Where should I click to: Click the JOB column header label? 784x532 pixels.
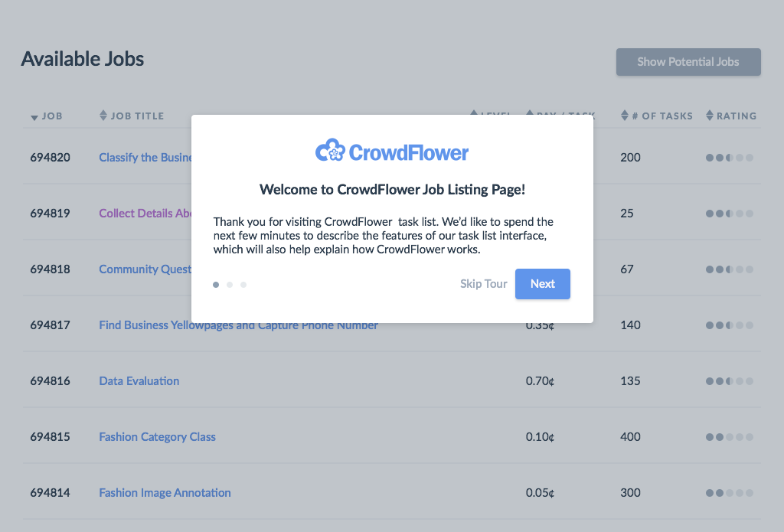click(52, 116)
